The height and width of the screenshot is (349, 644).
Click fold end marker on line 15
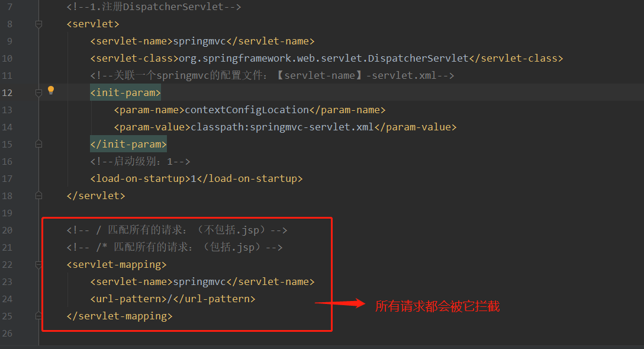click(x=38, y=145)
